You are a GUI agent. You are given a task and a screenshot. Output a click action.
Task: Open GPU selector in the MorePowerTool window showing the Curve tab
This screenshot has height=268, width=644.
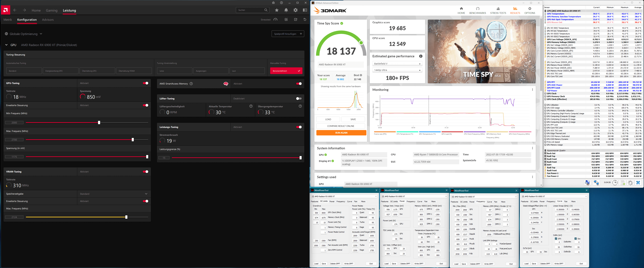click(554, 196)
